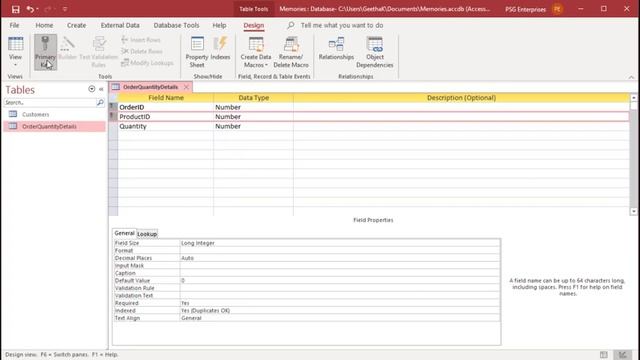This screenshot has width=640, height=360.
Task: Click the View datasheet icon
Action: [x=16, y=44]
